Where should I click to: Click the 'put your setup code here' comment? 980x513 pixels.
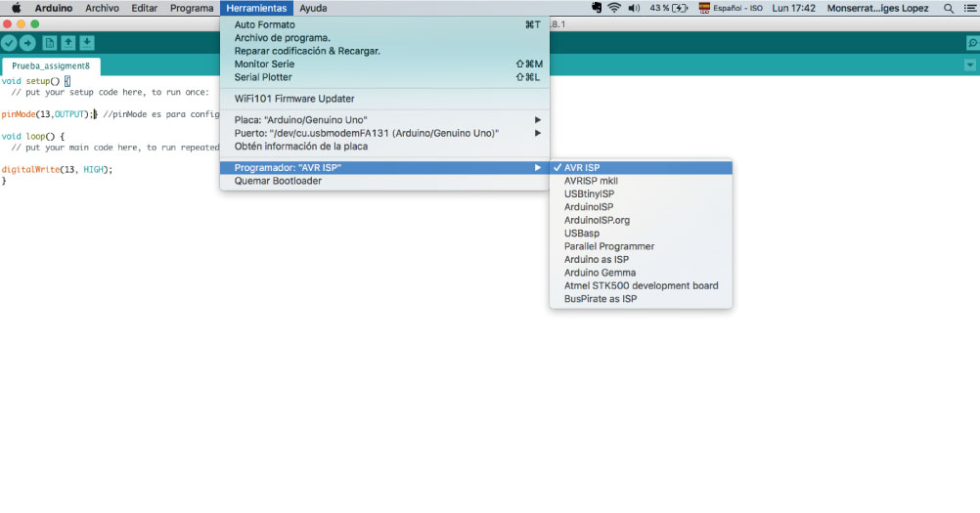pos(110,92)
